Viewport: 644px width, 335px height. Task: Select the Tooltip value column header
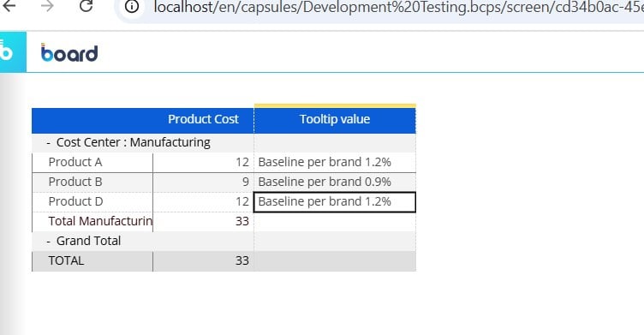pyautogui.click(x=335, y=119)
